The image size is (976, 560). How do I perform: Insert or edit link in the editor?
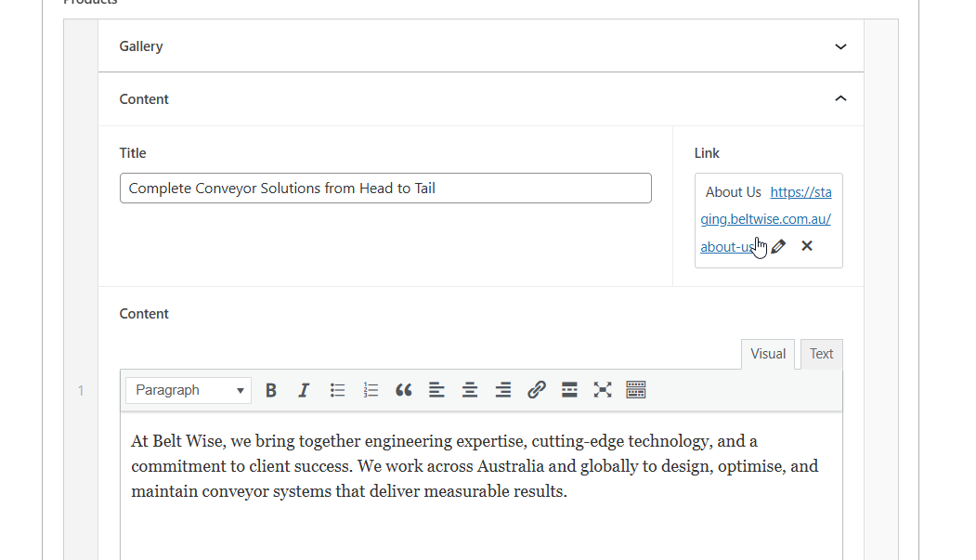tap(536, 390)
